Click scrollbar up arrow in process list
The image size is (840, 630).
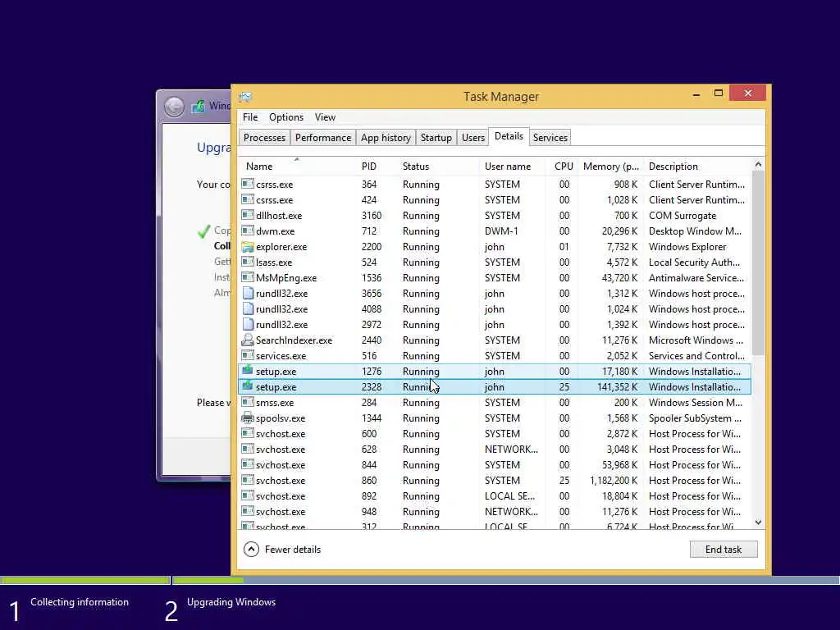tap(758, 164)
